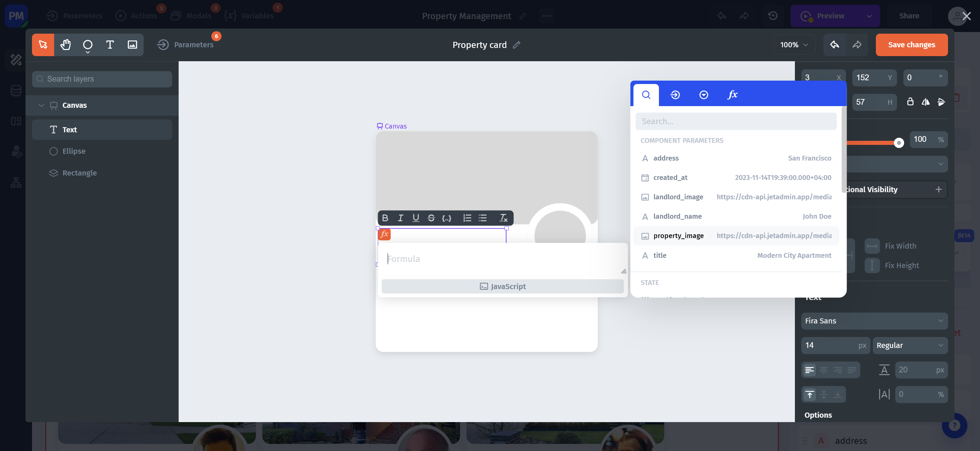The image size is (980, 451).
Task: Switch to the parameters arrow tab
Action: (x=675, y=95)
